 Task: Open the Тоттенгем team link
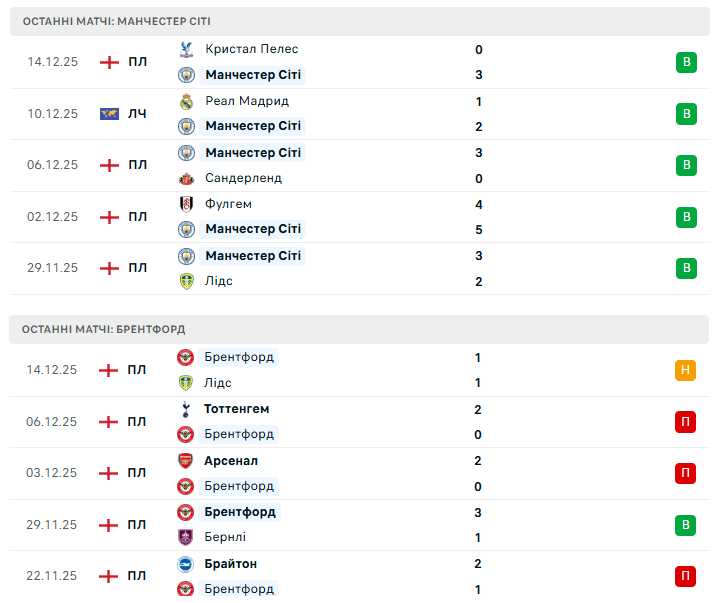click(x=236, y=409)
